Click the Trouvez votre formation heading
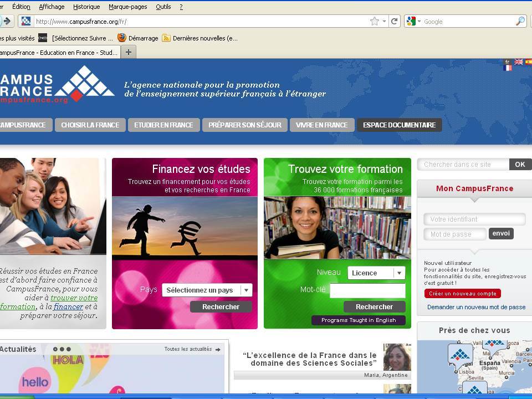 tap(345, 169)
